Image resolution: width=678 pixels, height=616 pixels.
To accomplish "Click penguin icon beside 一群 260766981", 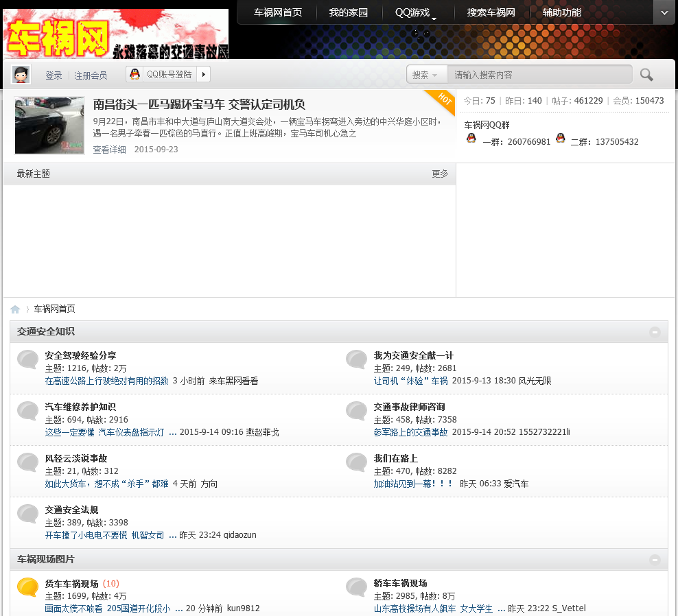I will pyautogui.click(x=471, y=139).
